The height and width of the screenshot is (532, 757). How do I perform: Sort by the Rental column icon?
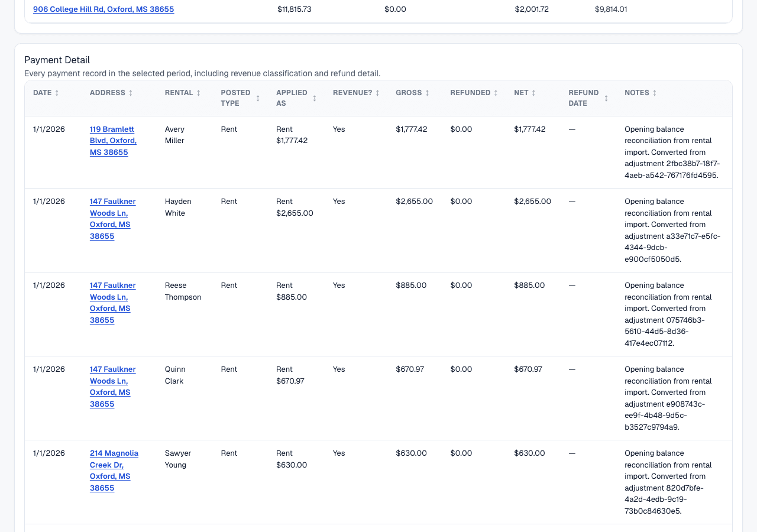point(199,93)
